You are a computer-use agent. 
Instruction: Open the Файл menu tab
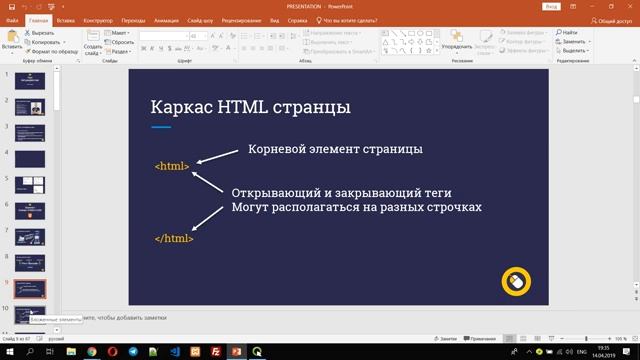tap(12, 20)
